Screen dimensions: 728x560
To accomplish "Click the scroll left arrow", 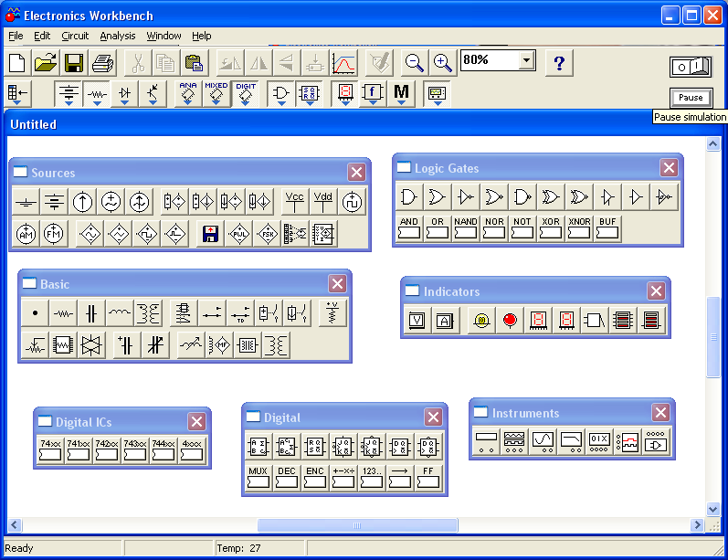I will coord(14,525).
